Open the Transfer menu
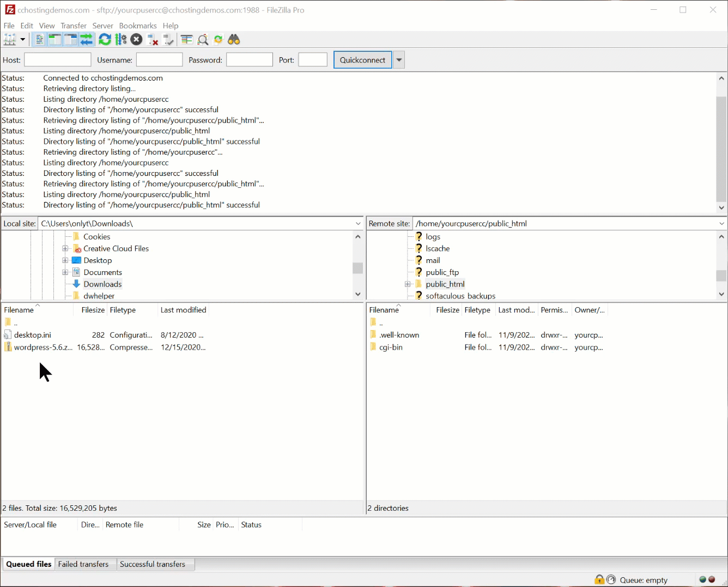The height and width of the screenshot is (587, 728). [74, 26]
